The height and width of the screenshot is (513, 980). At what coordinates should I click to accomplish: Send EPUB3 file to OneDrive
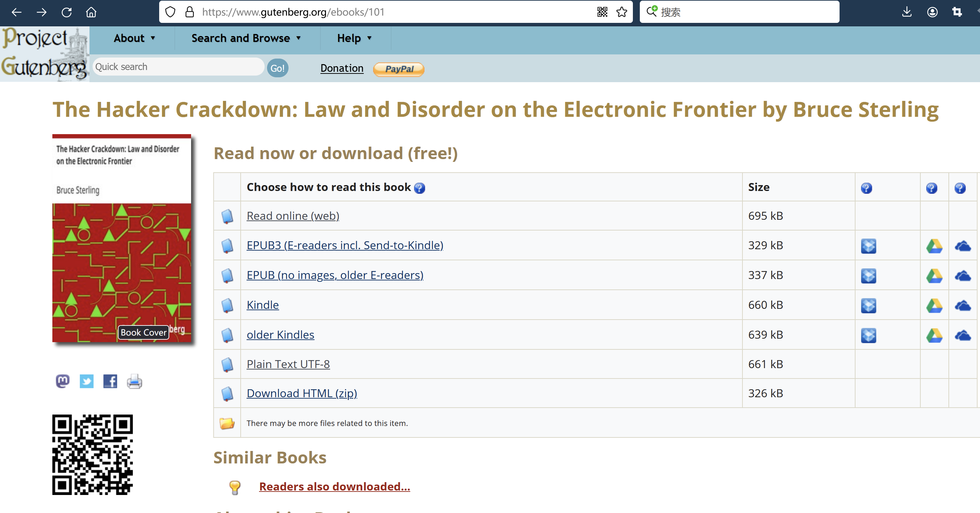[963, 246]
